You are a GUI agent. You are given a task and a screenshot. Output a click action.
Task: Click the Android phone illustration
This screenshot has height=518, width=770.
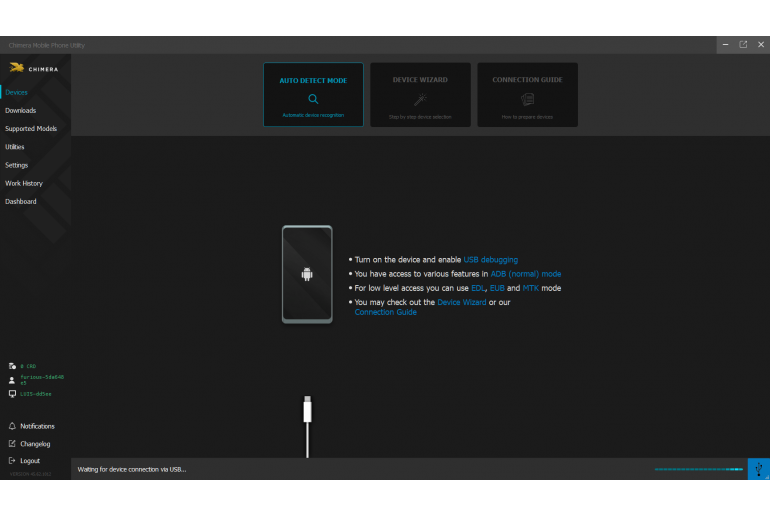(x=307, y=274)
